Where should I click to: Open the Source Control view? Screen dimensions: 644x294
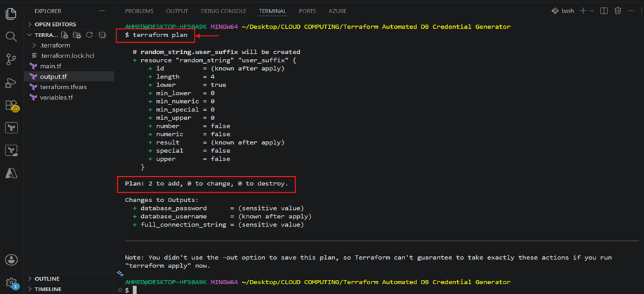click(x=11, y=60)
